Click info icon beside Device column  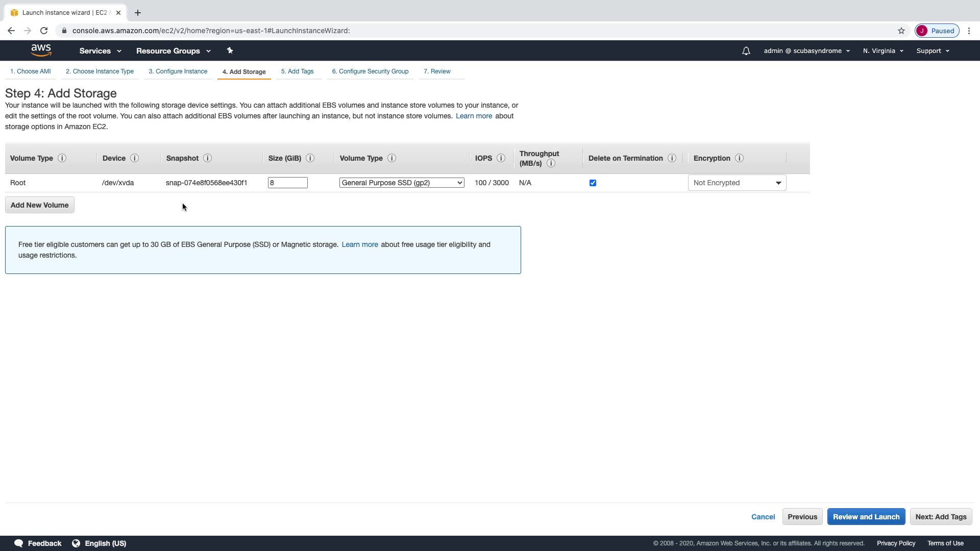[134, 158]
